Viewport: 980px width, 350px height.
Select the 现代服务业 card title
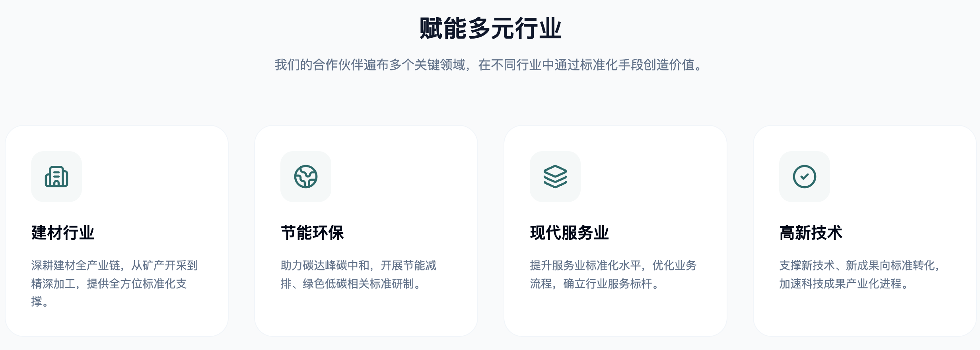click(x=570, y=233)
